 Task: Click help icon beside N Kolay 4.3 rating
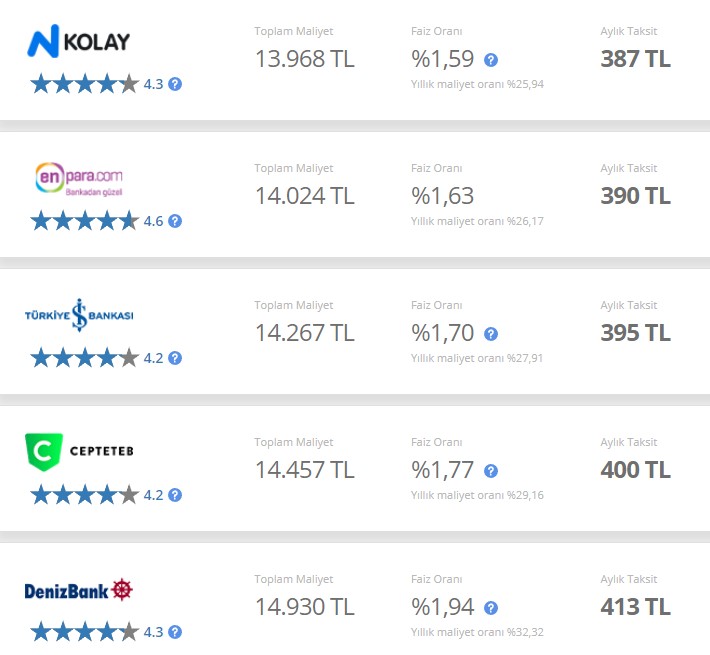click(175, 84)
